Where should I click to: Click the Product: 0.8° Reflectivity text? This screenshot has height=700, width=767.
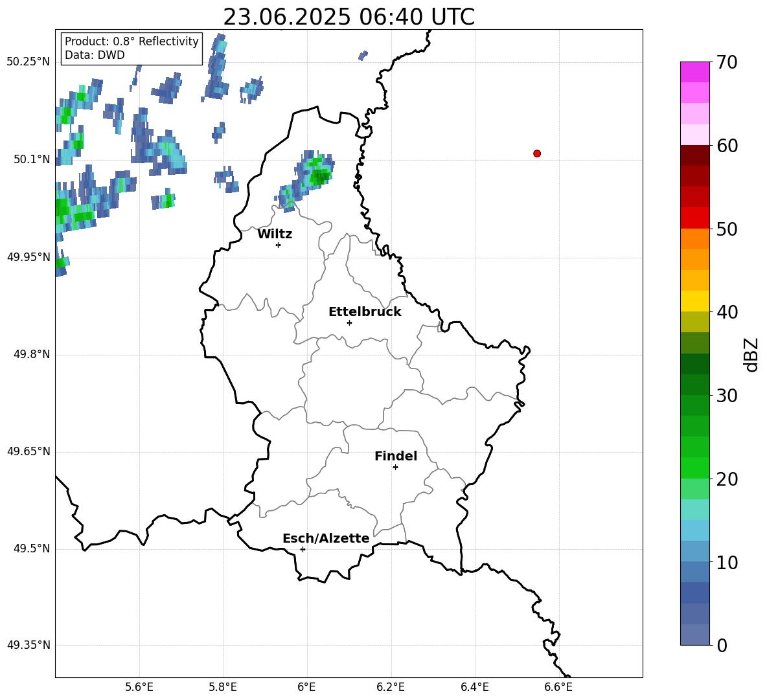click(132, 41)
